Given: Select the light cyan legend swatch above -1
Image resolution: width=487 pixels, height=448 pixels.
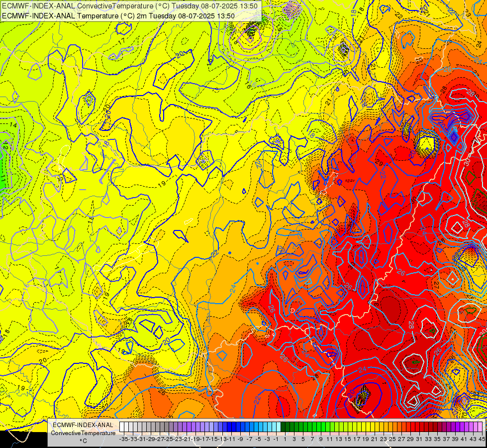Looking at the screenshot, I should point(274,427).
